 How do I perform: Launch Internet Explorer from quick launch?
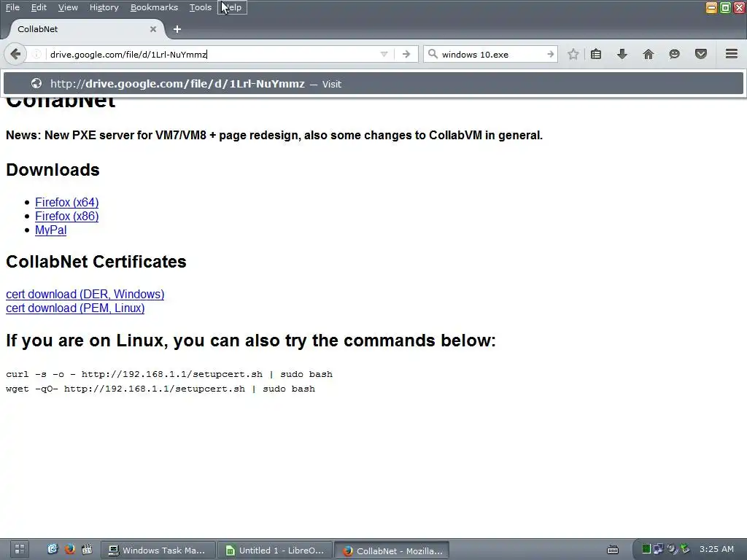click(53, 549)
